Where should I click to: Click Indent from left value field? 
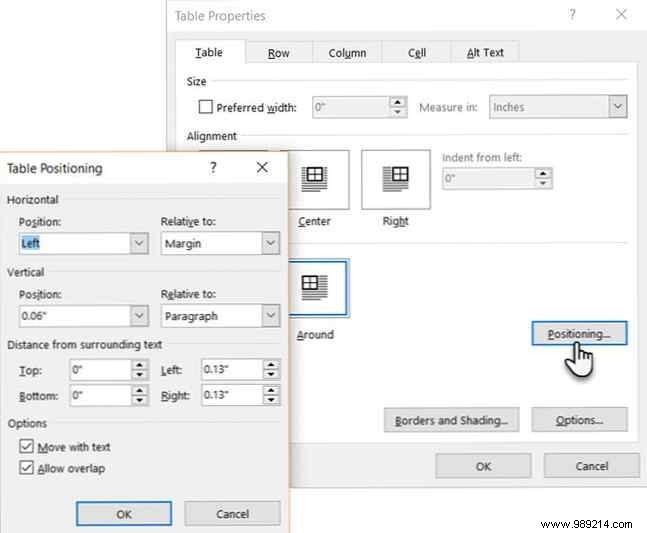coord(489,178)
